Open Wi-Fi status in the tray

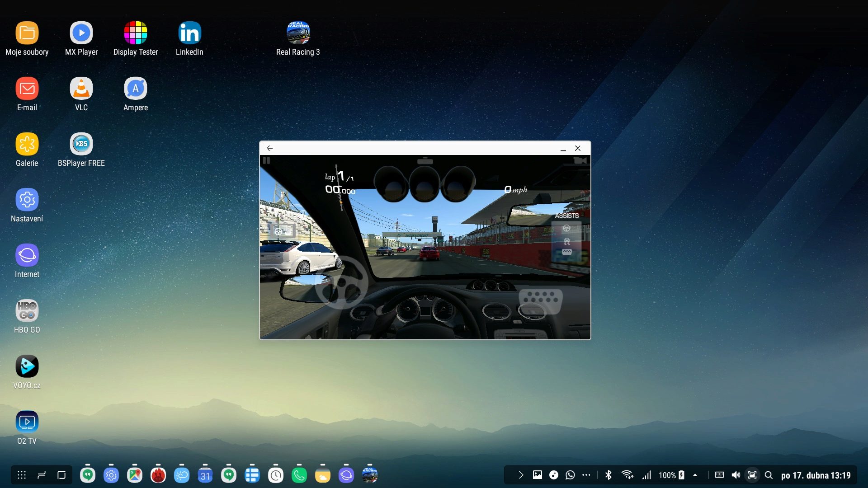click(x=627, y=475)
